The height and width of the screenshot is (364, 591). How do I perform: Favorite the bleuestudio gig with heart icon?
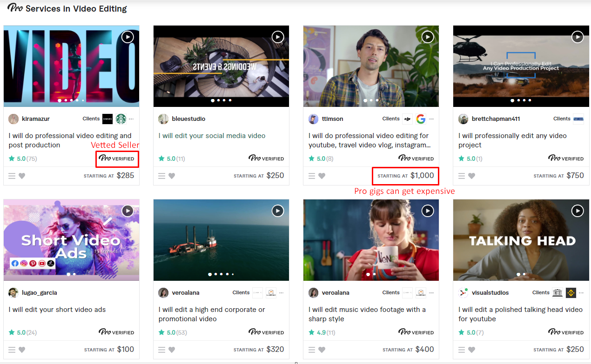172,176
